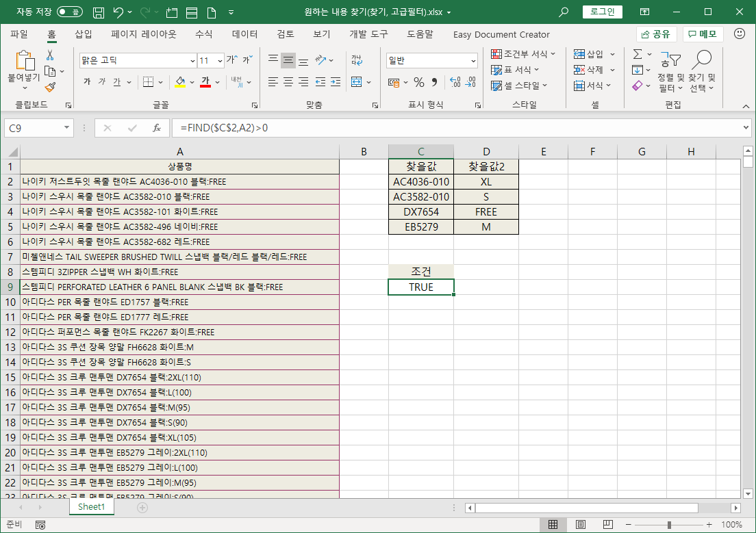The height and width of the screenshot is (533, 756).
Task: Click the comma style icon
Action: pyautogui.click(x=434, y=82)
